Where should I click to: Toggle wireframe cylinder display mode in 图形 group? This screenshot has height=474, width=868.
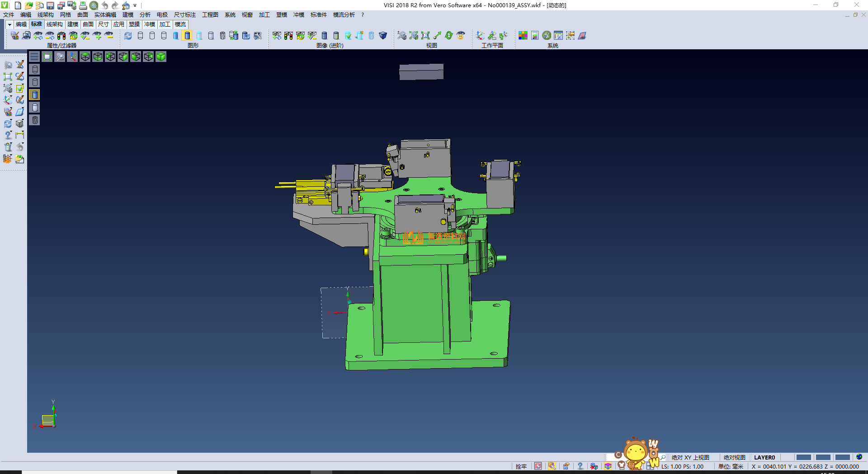(x=140, y=36)
